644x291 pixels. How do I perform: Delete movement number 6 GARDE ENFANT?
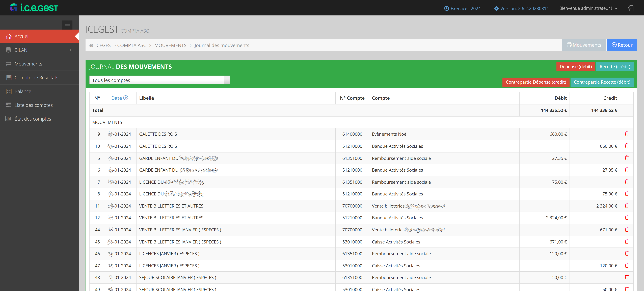click(x=627, y=170)
